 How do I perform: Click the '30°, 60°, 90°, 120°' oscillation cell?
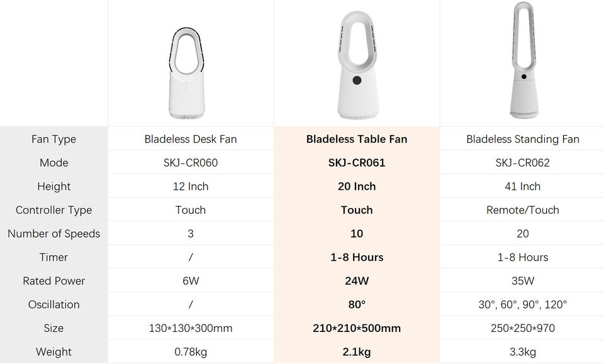click(522, 304)
